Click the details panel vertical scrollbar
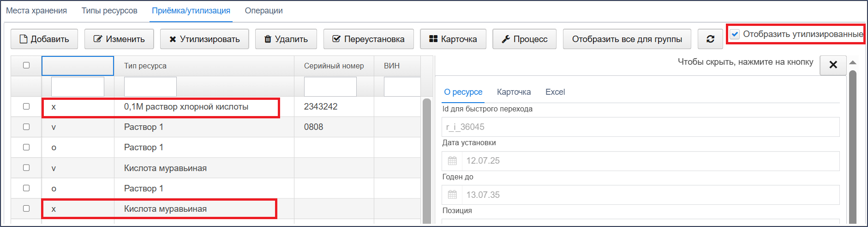Screen dimensions: 868x227 [853, 147]
